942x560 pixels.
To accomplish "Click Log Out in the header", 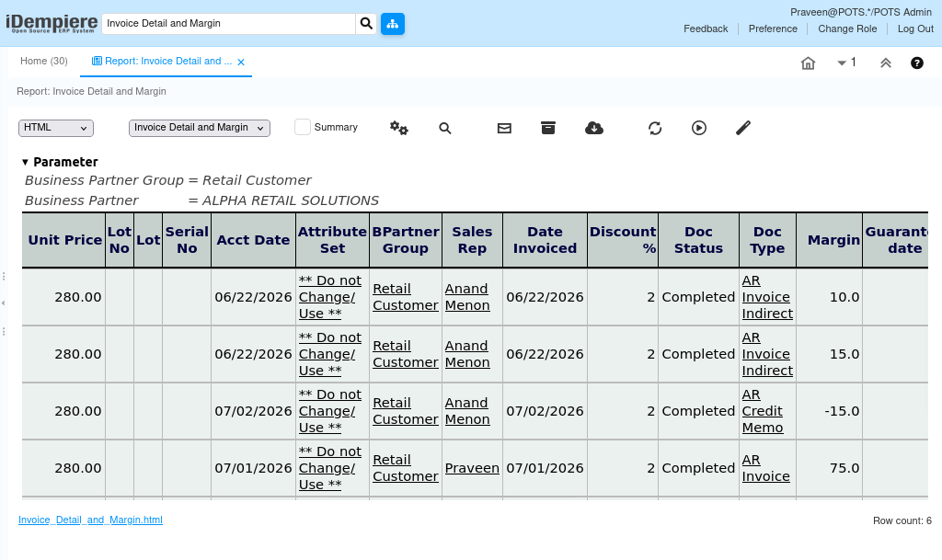I will [915, 29].
